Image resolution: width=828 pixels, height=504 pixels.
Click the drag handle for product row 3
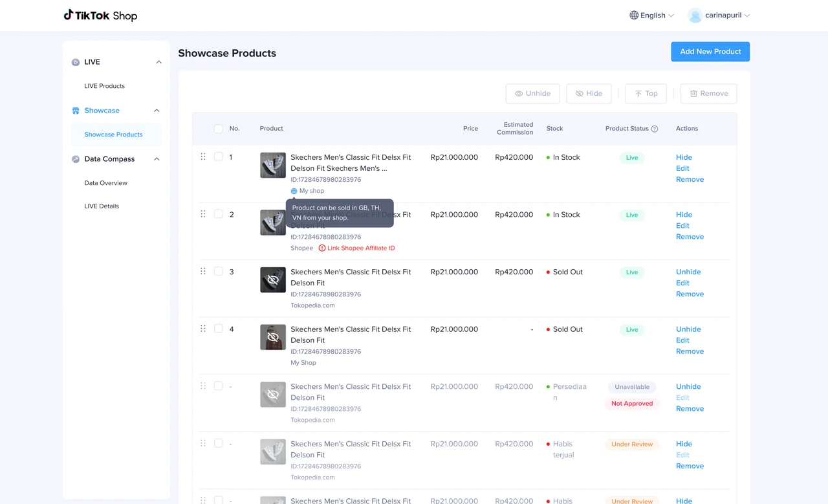(x=203, y=271)
